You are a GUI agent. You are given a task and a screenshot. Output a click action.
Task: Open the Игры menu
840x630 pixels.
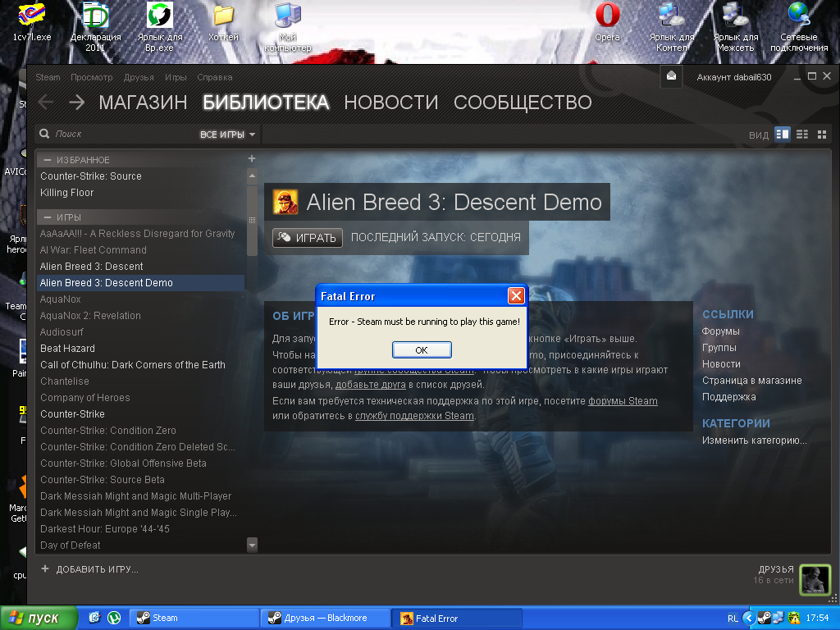point(176,77)
